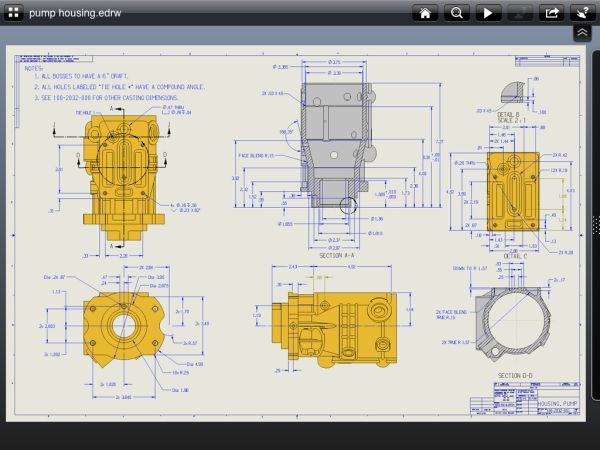Click the NOTES heading text

[x=33, y=67]
